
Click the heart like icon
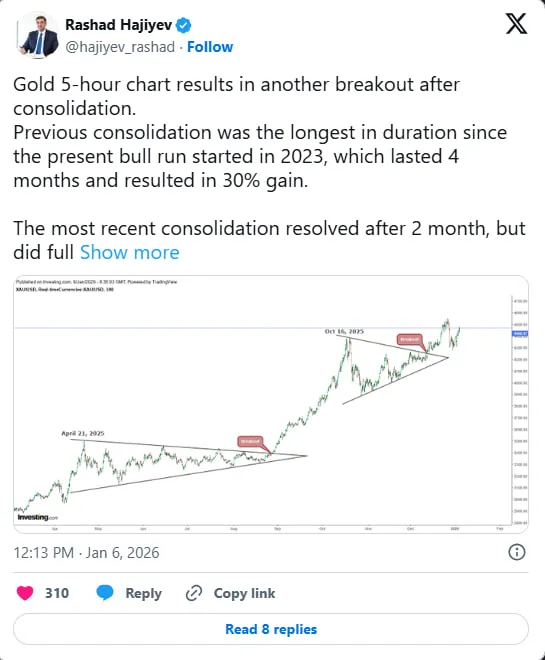[25, 593]
